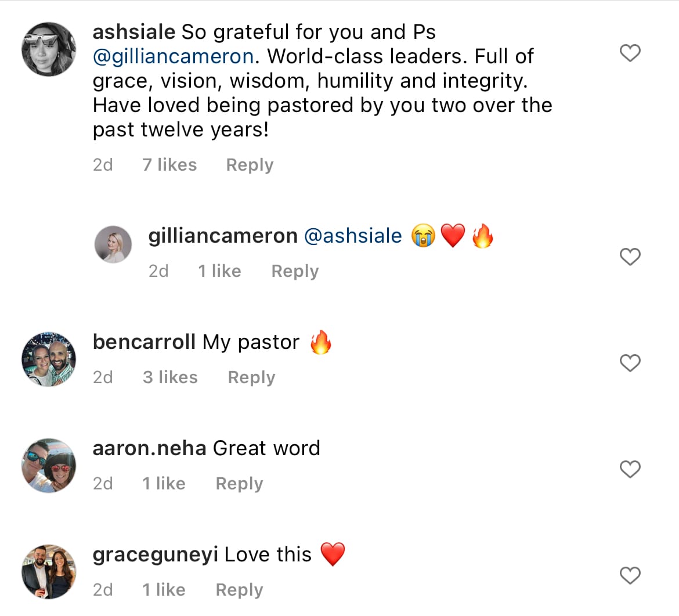
Task: Open gilliancameron's profile picture
Action: (113, 244)
